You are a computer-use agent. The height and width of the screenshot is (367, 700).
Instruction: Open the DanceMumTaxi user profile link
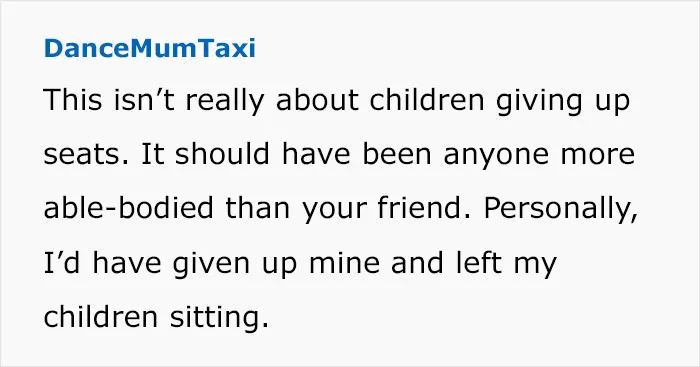tap(150, 48)
